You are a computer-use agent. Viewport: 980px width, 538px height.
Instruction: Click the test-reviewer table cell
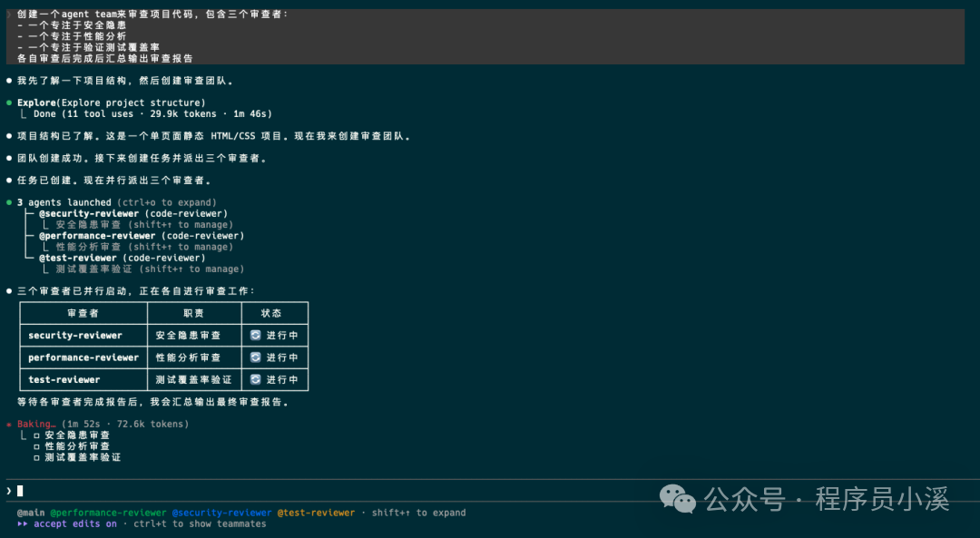[x=83, y=379]
